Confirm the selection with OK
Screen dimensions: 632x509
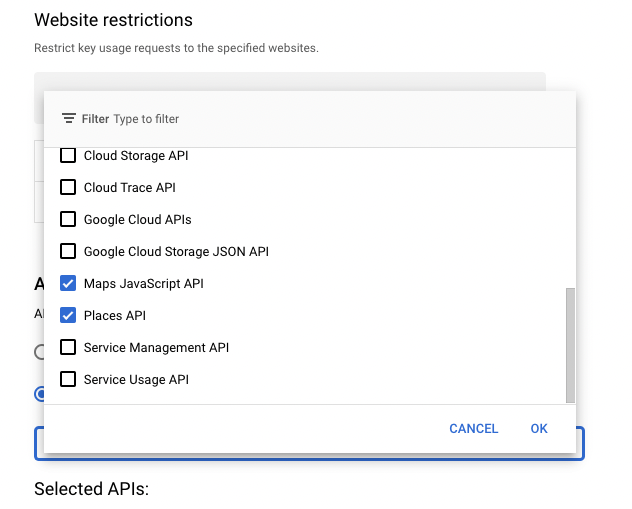point(539,429)
